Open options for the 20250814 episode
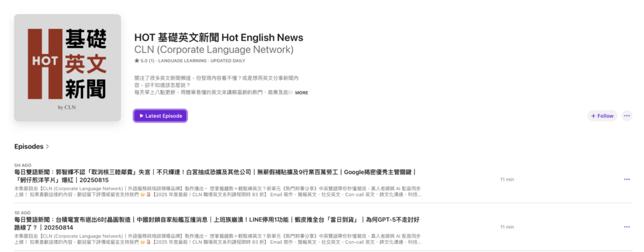Viewport: 644px width, 252px height. coord(627,227)
